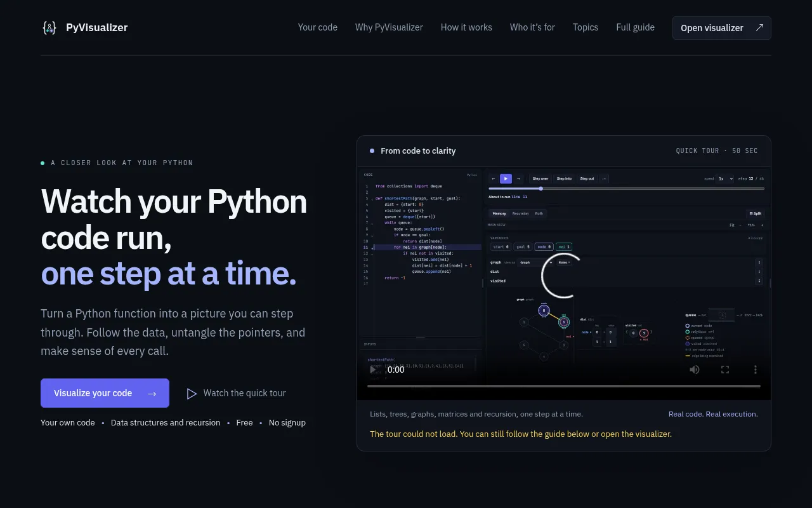Click the video progress bar at the bottom
Image resolution: width=812 pixels, height=508 pixels.
click(564, 386)
